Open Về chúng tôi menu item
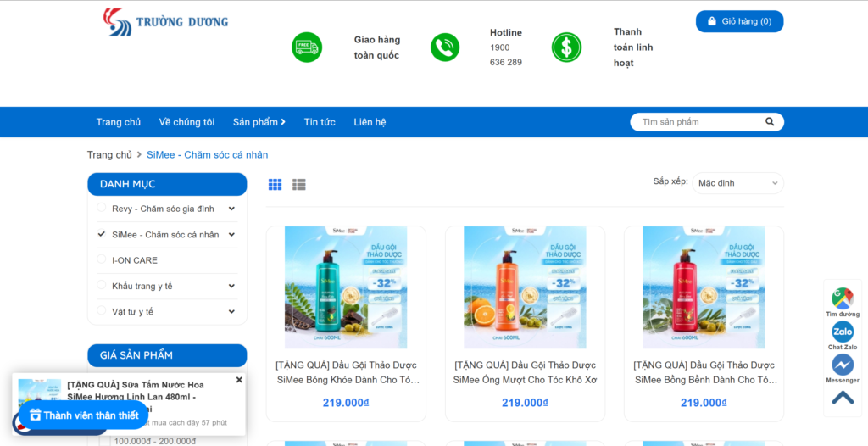 (x=186, y=122)
